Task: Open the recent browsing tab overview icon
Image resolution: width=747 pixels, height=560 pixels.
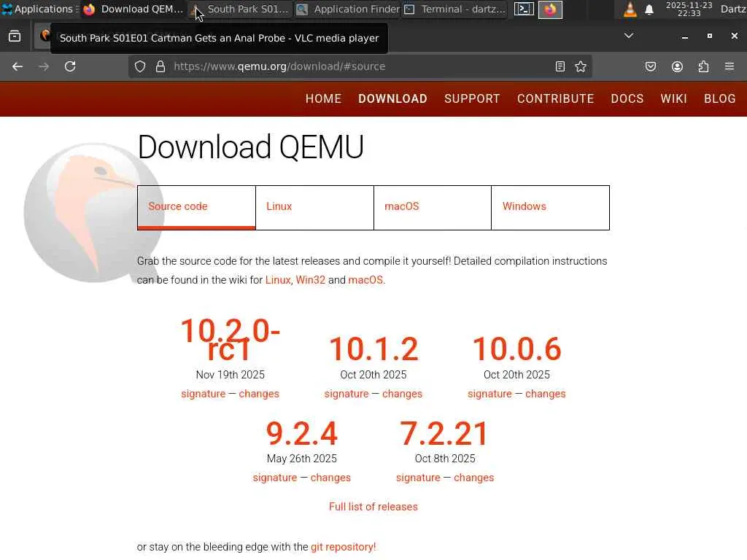Action: click(15, 36)
